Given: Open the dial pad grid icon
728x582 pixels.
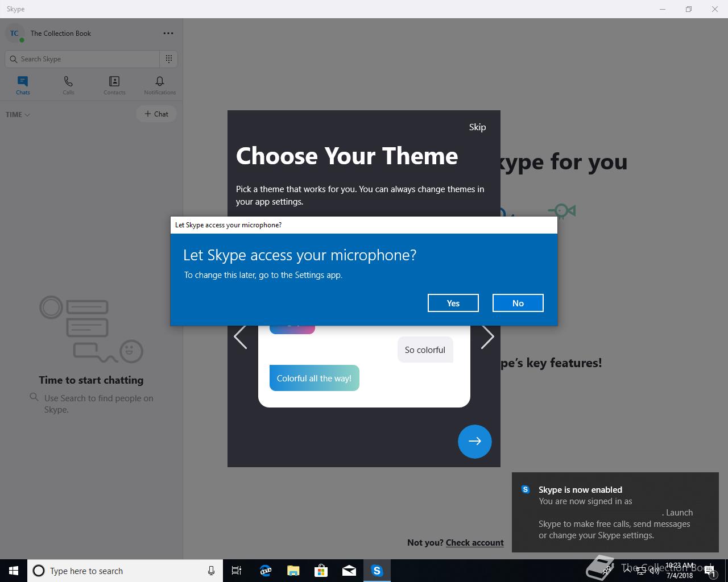Looking at the screenshot, I should pyautogui.click(x=169, y=59).
